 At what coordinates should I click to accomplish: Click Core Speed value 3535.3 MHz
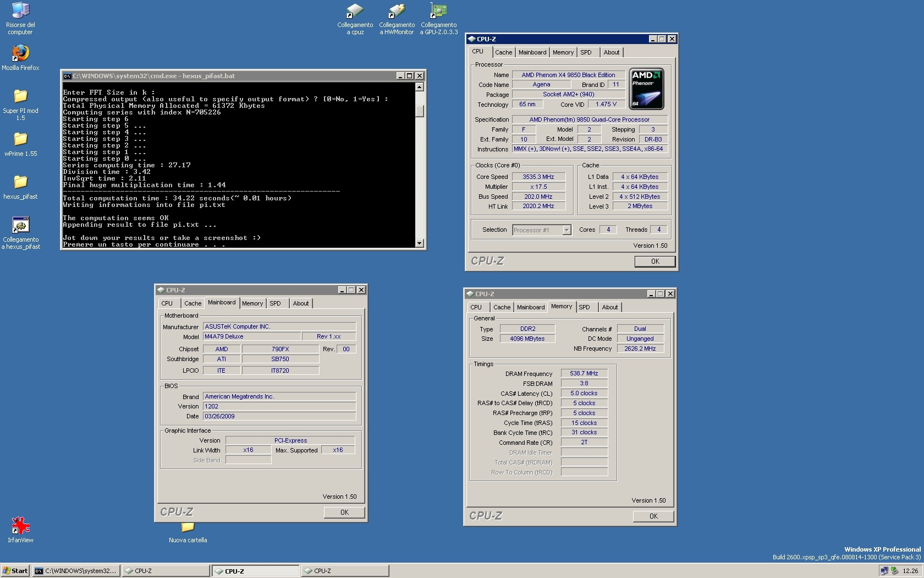[538, 177]
